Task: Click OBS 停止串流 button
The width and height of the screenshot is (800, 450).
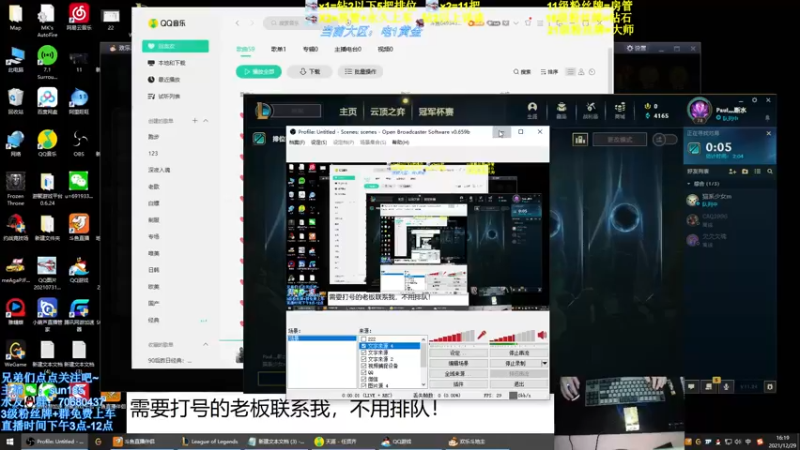Action: 519,353
